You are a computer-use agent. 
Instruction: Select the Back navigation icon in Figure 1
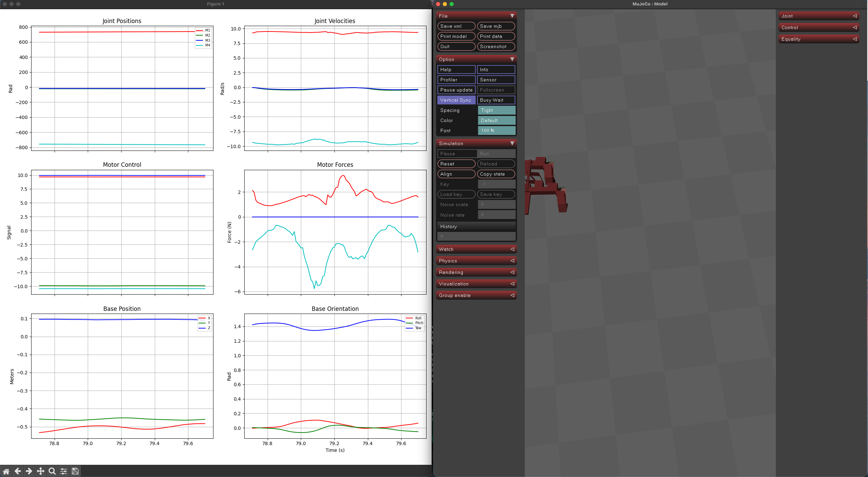click(18, 471)
